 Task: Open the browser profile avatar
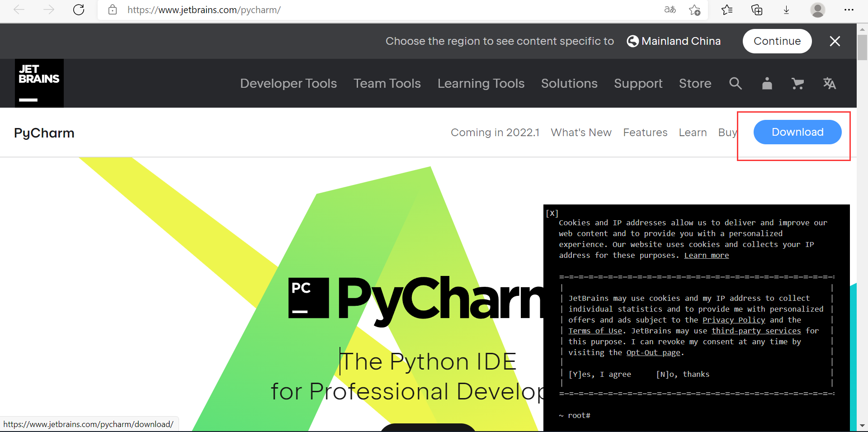818,9
